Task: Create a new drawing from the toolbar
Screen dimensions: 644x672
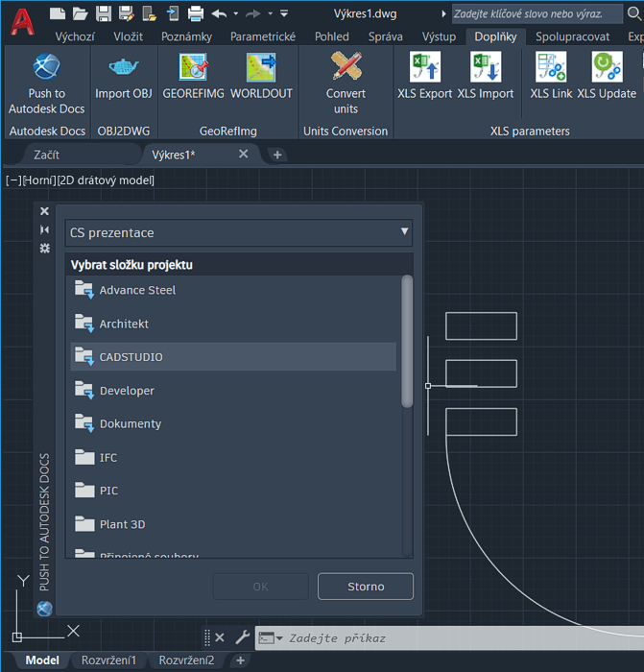Action: (x=58, y=13)
